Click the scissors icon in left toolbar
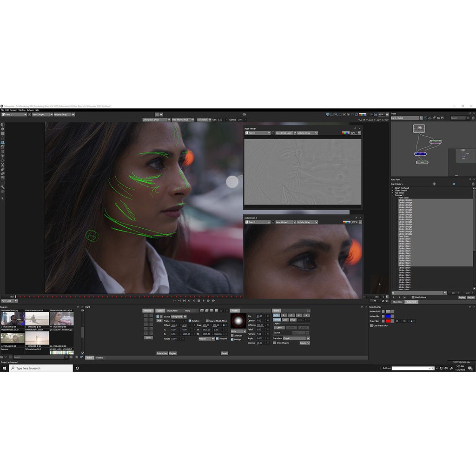The height and width of the screenshot is (476, 476). click(2, 165)
